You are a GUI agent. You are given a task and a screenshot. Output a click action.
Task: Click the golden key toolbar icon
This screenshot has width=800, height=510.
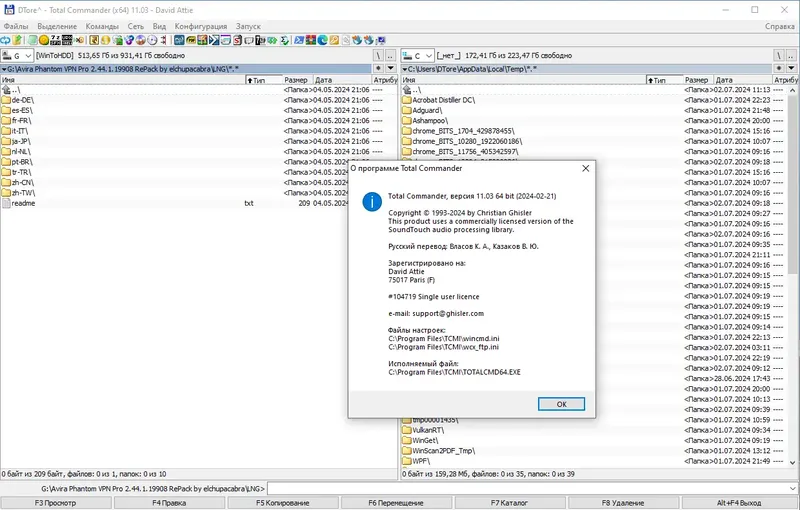(334, 40)
